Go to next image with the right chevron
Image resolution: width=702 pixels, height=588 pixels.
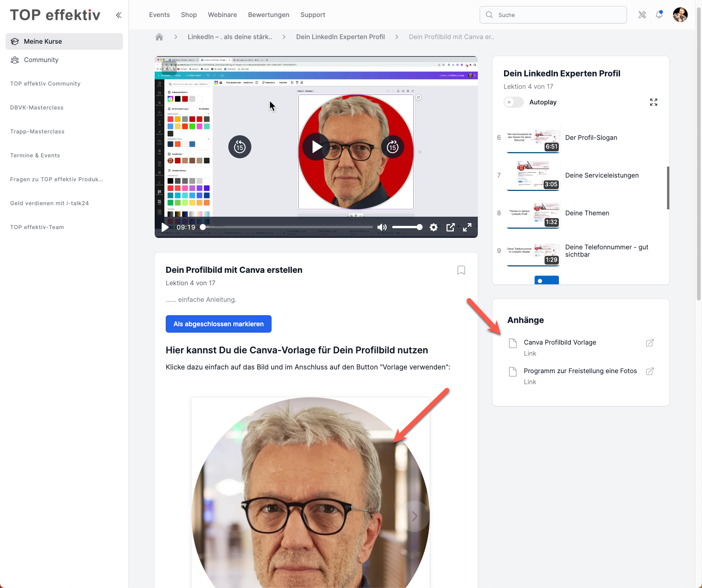(414, 516)
